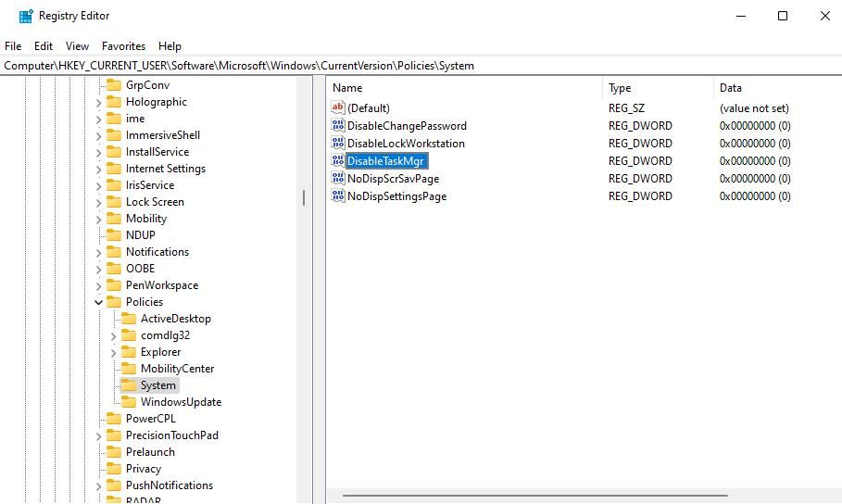Click the Lock Screen folder icon
Image resolution: width=842 pixels, height=504 pixels.
click(114, 201)
